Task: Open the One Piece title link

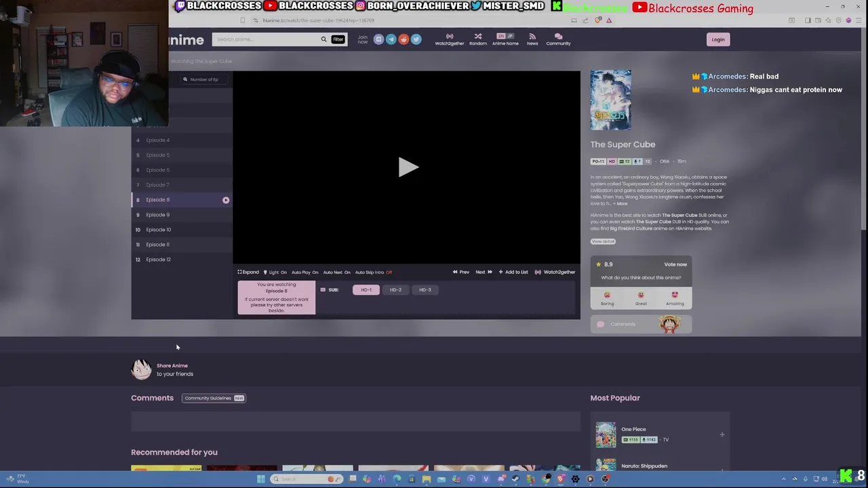Action: click(x=633, y=429)
